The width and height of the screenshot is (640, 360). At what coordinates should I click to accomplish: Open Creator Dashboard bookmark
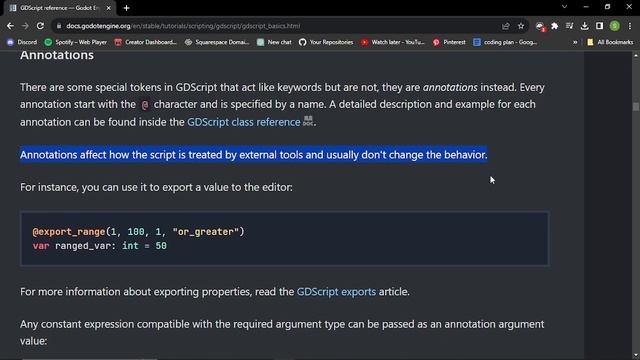click(x=146, y=42)
